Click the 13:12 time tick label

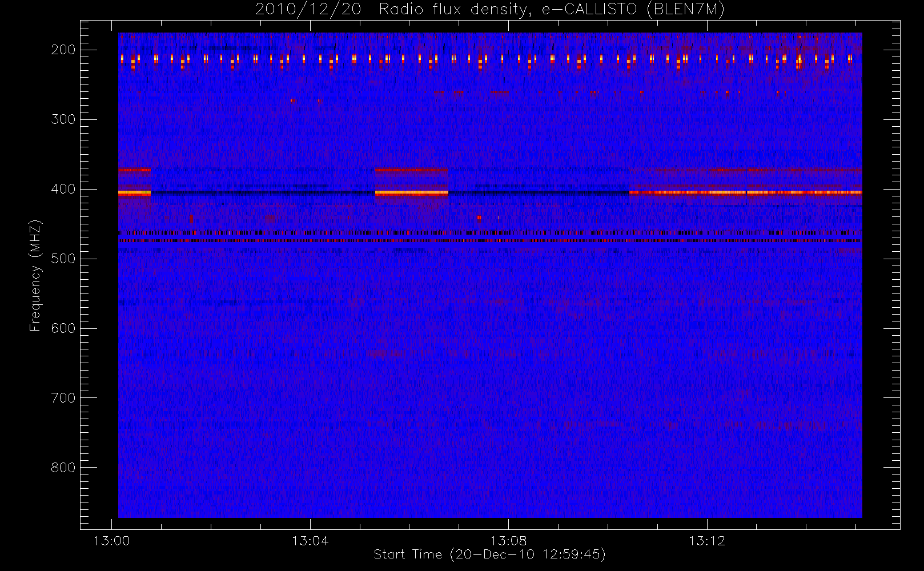(707, 541)
